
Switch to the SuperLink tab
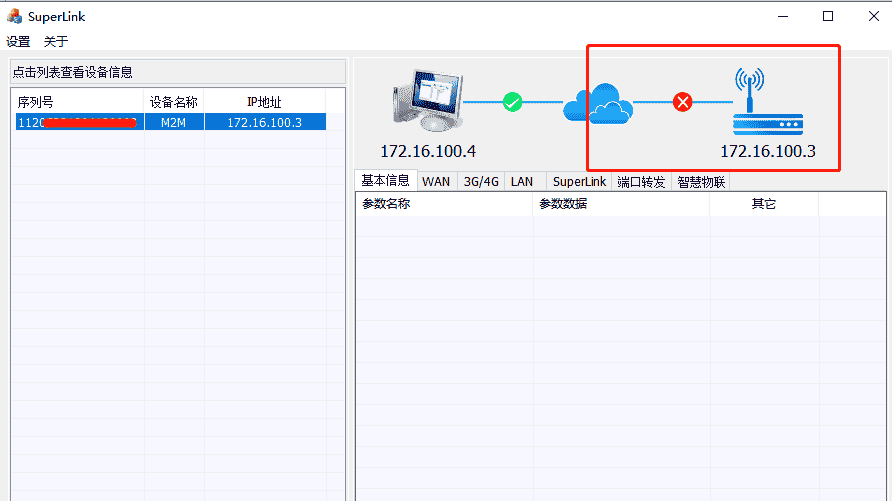click(x=579, y=182)
